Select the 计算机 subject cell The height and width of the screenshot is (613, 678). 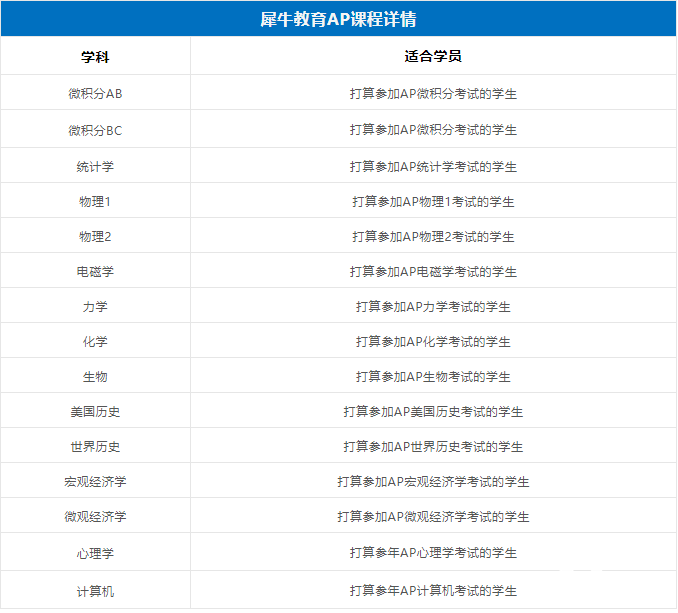pyautogui.click(x=95, y=591)
